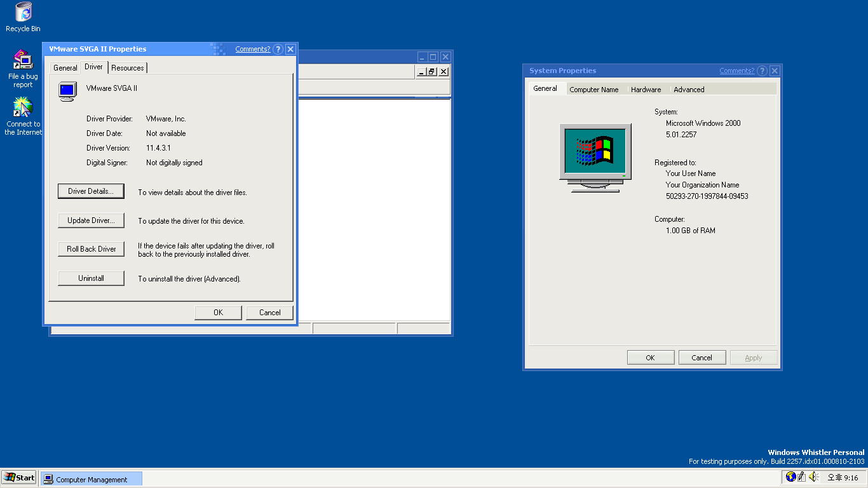Viewport: 868px width, 488px height.
Task: Click Cancel in System Properties
Action: [702, 358]
